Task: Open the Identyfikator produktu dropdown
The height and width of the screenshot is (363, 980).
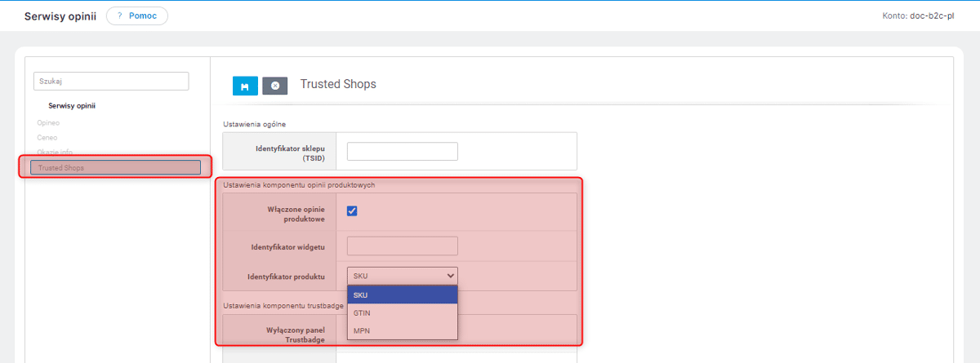Action: pyautogui.click(x=403, y=276)
